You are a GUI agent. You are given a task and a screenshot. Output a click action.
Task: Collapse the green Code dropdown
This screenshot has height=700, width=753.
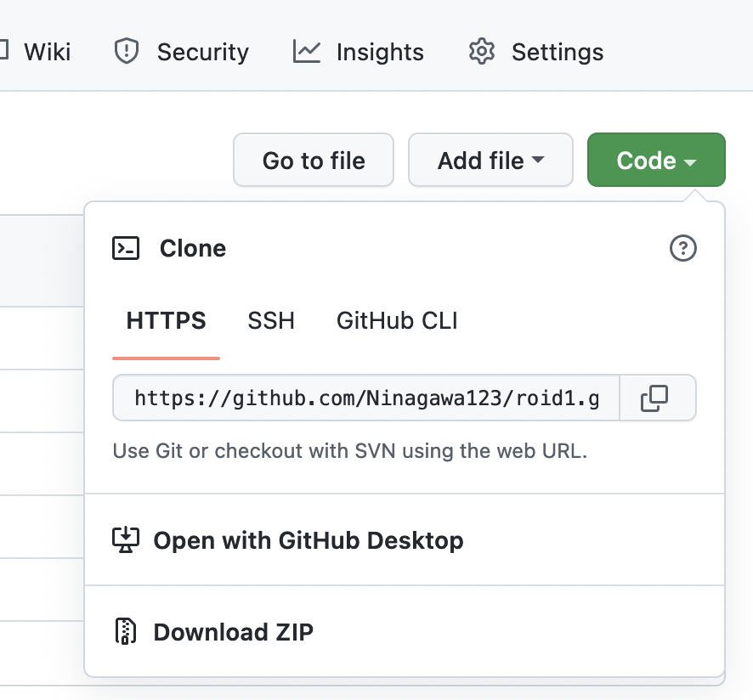pos(656,161)
